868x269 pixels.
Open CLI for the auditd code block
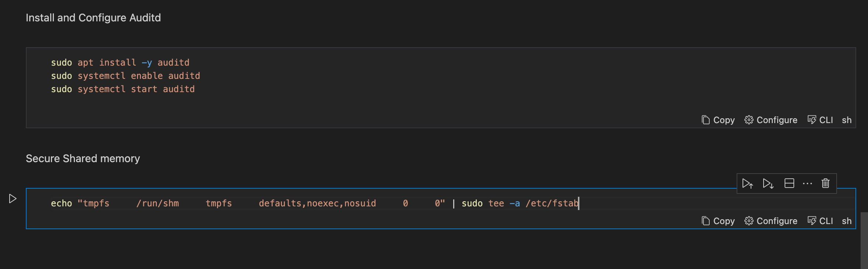(820, 120)
